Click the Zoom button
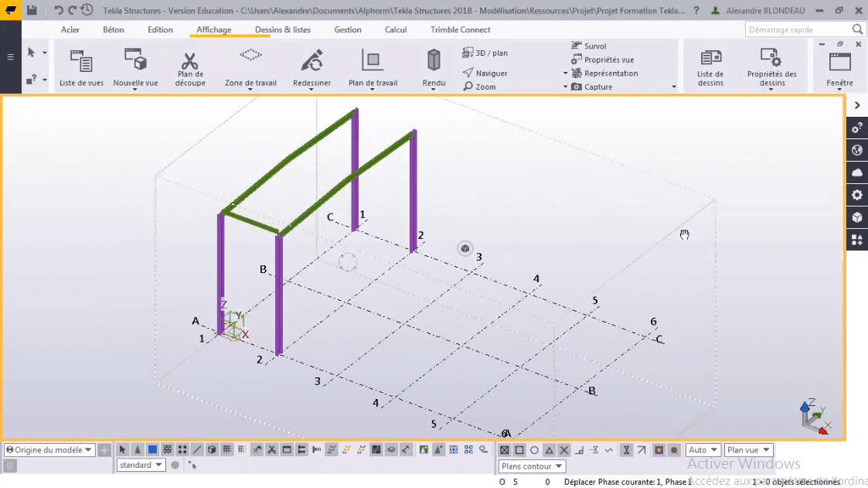This screenshot has height=488, width=868. click(479, 87)
